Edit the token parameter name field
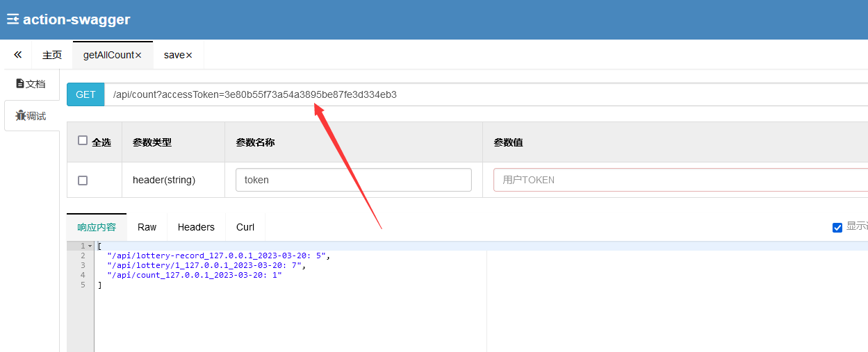This screenshot has width=868, height=352. [x=354, y=180]
